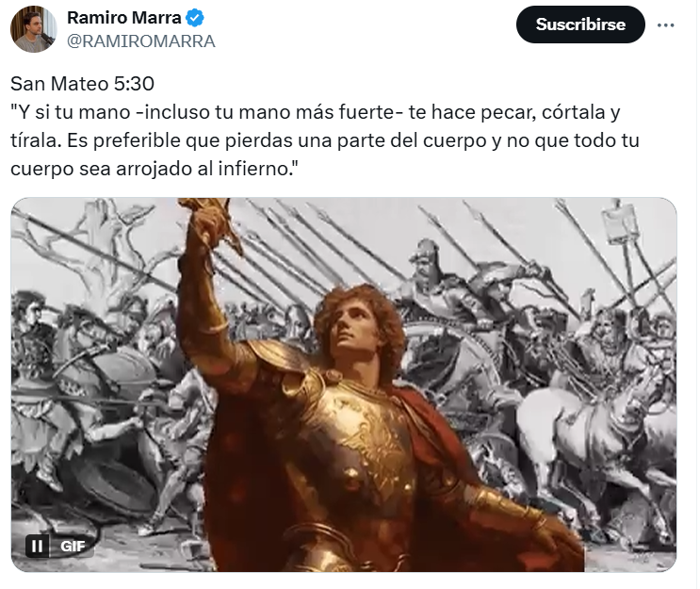Click the quoted verse paragraph text

[x=325, y=140]
